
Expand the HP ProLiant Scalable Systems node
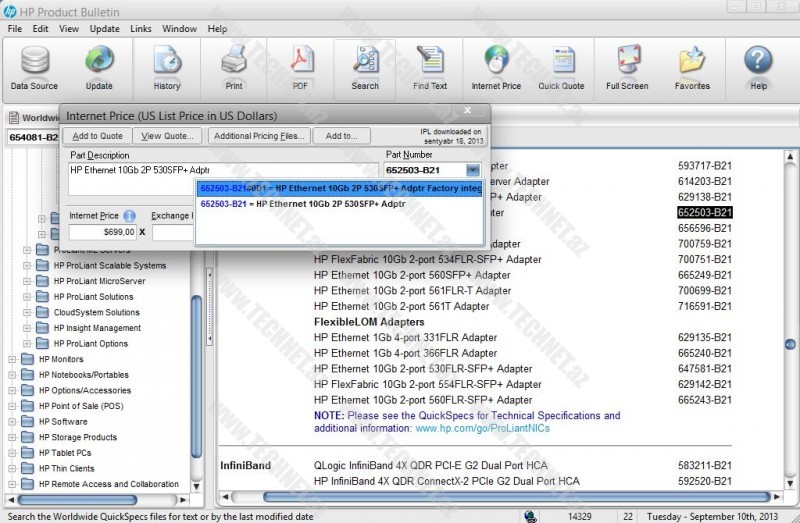[27, 265]
